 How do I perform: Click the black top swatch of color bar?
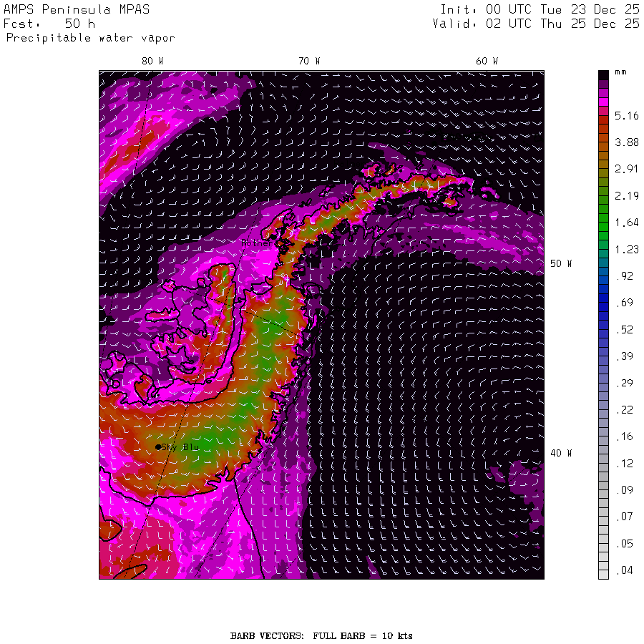(603, 74)
